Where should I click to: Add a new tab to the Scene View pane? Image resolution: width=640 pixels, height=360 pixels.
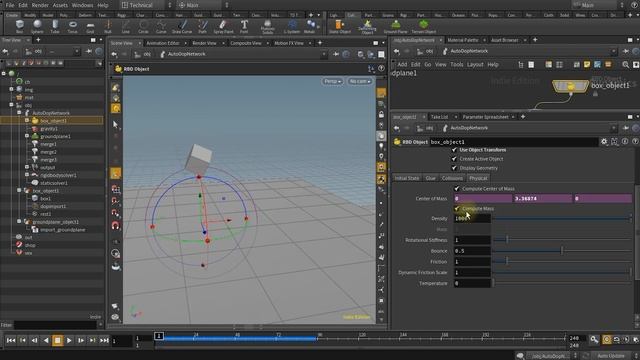pos(320,42)
